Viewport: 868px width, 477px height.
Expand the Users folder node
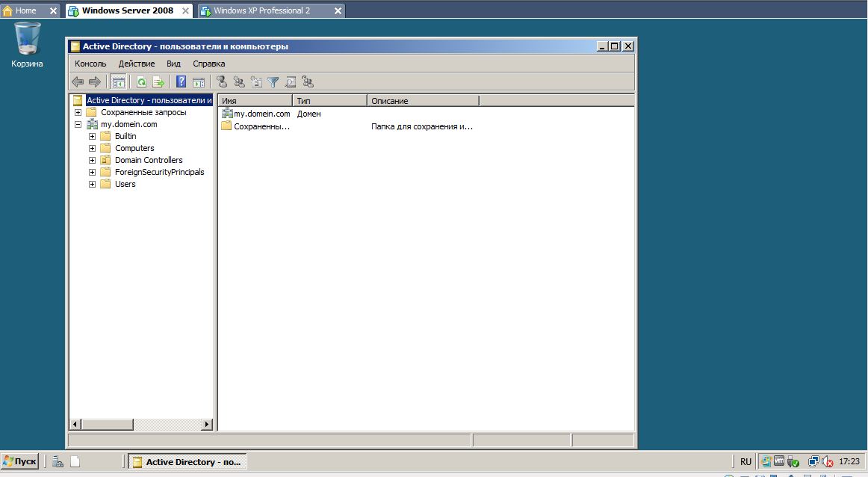[x=92, y=185]
